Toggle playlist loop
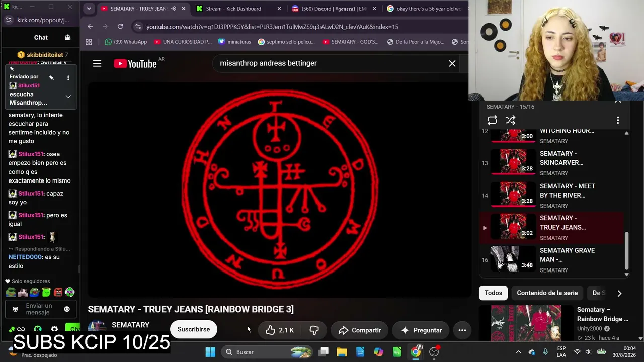The height and width of the screenshot is (362, 644). 492,120
